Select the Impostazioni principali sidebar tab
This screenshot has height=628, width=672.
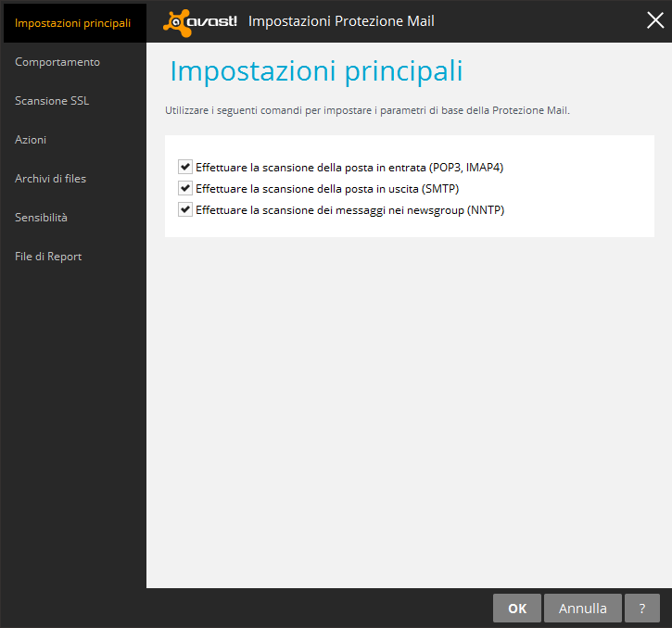(x=73, y=23)
